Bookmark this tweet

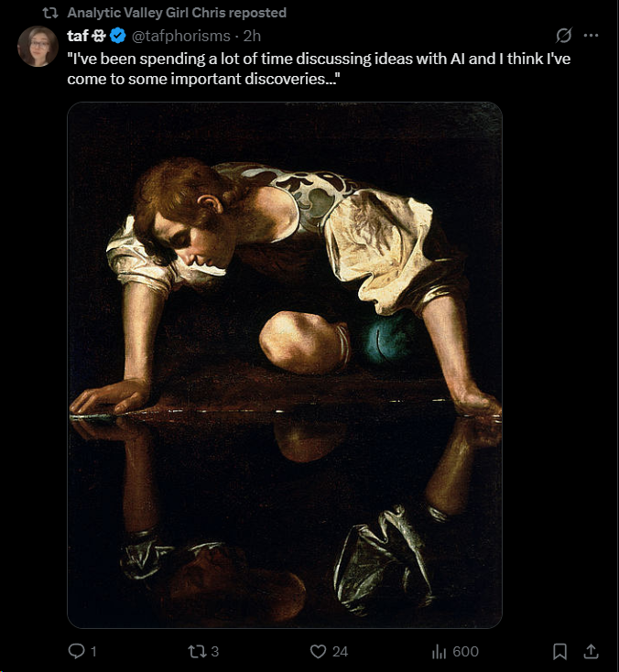click(x=559, y=651)
